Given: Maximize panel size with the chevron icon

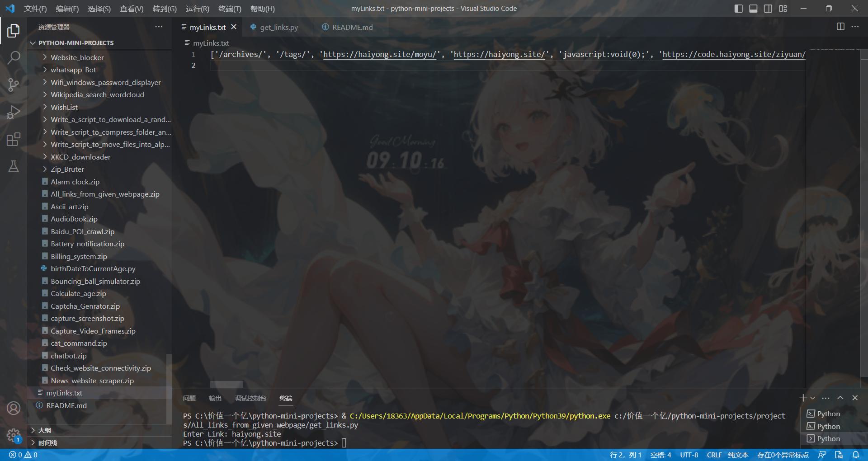Looking at the screenshot, I should point(840,398).
